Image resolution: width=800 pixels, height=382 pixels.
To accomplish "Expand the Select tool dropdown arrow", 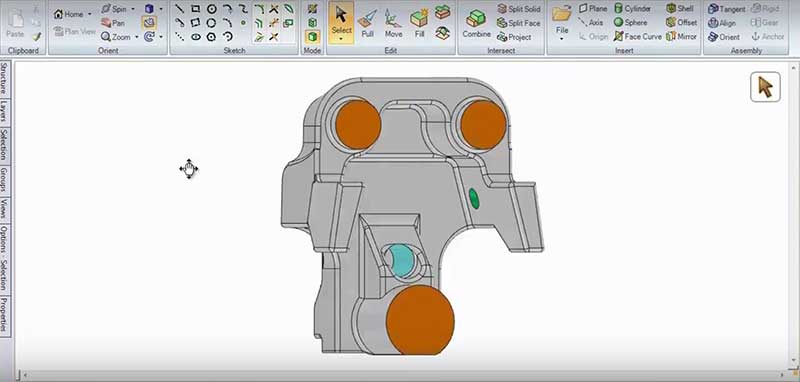I will pos(341,39).
